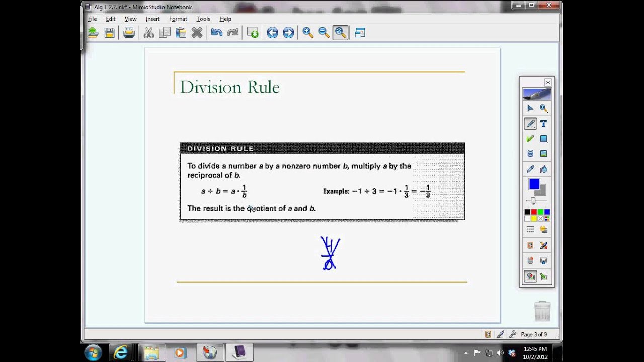
Task: Click the status bar pen icon
Action: click(500, 334)
